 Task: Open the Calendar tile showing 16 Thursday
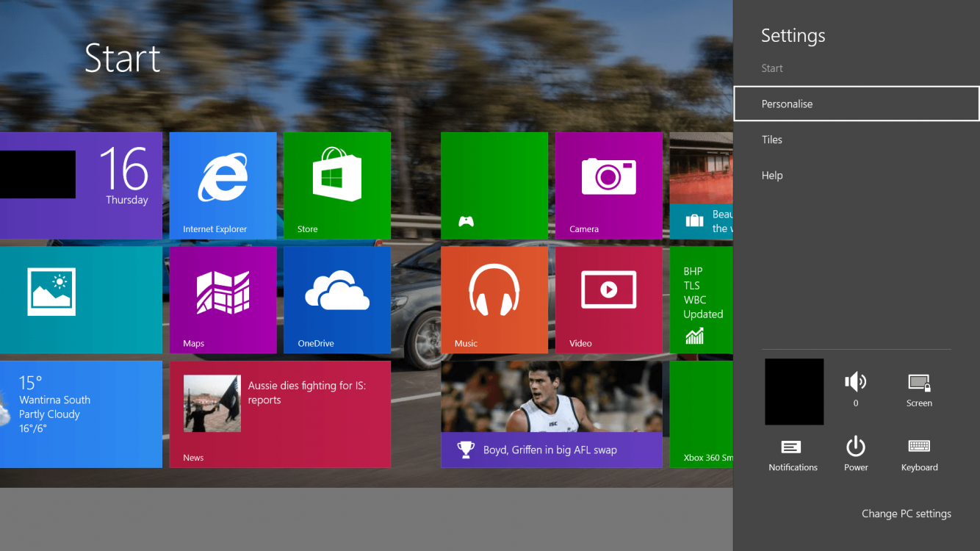coord(81,186)
